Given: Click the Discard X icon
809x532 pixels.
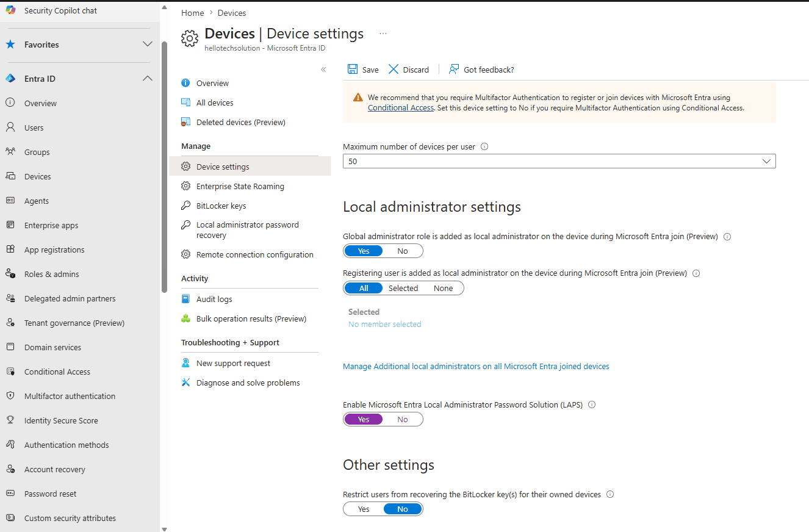Looking at the screenshot, I should coord(394,70).
